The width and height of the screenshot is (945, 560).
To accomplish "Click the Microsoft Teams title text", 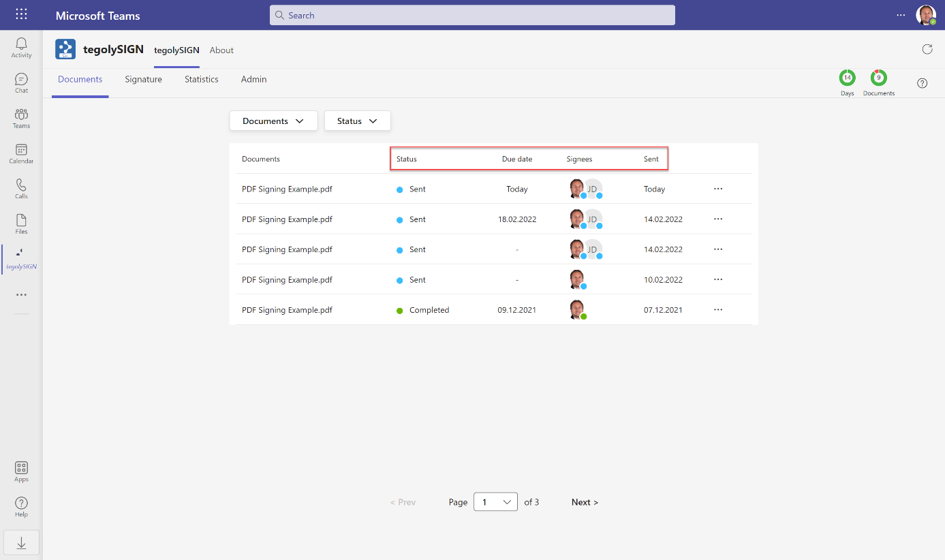I will 97,15.
